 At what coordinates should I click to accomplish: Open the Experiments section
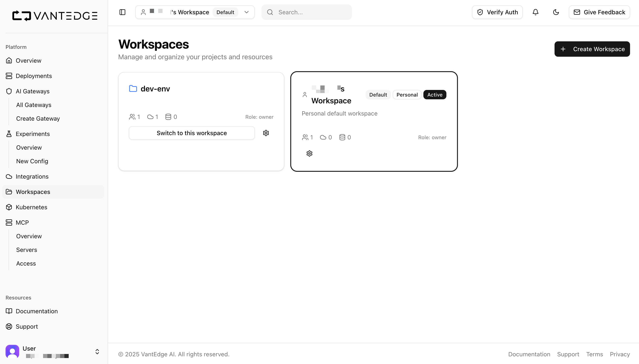(x=33, y=134)
